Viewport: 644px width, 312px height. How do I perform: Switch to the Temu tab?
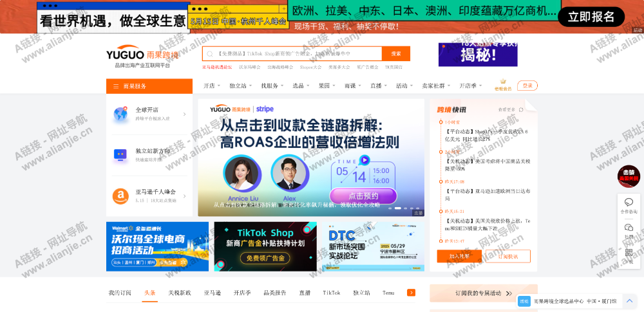(388, 293)
